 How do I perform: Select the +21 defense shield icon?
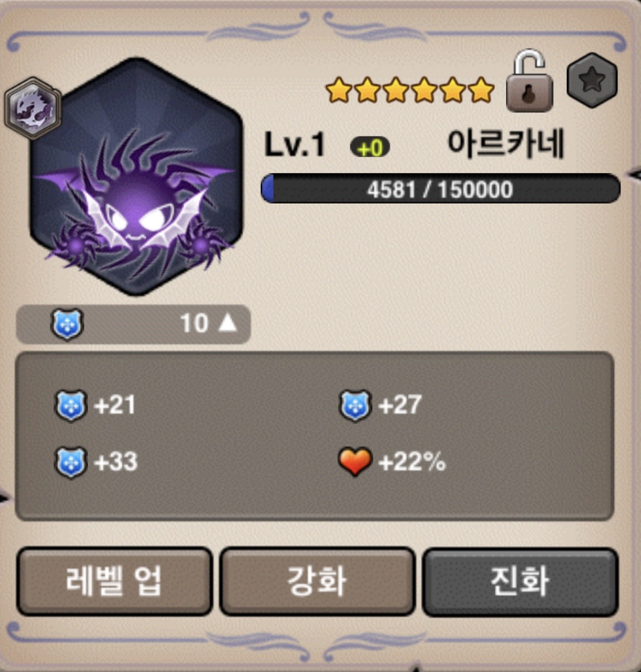click(x=71, y=406)
